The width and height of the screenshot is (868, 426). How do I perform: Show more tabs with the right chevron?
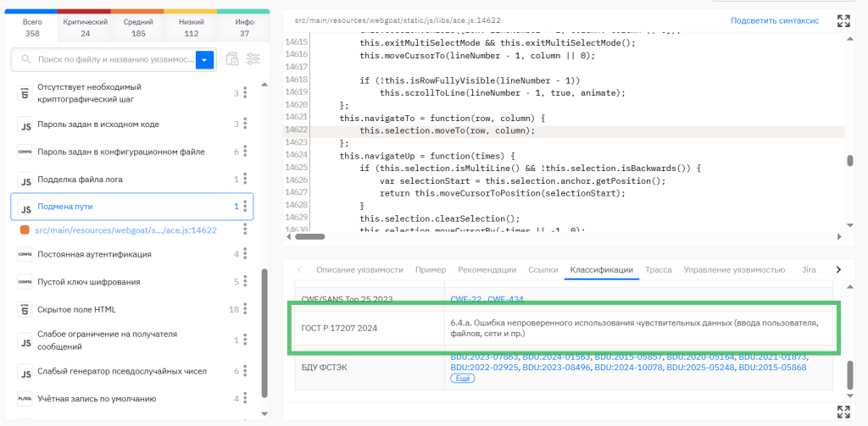pyautogui.click(x=838, y=270)
